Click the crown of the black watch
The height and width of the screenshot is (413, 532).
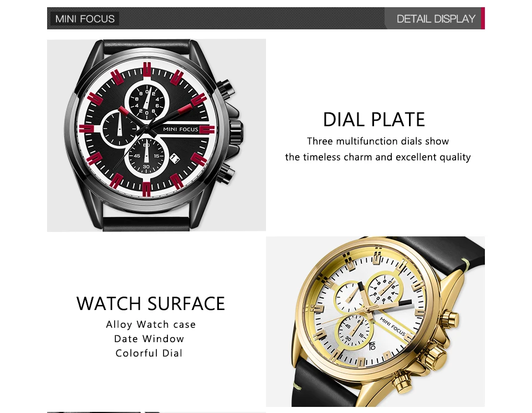[x=236, y=130]
